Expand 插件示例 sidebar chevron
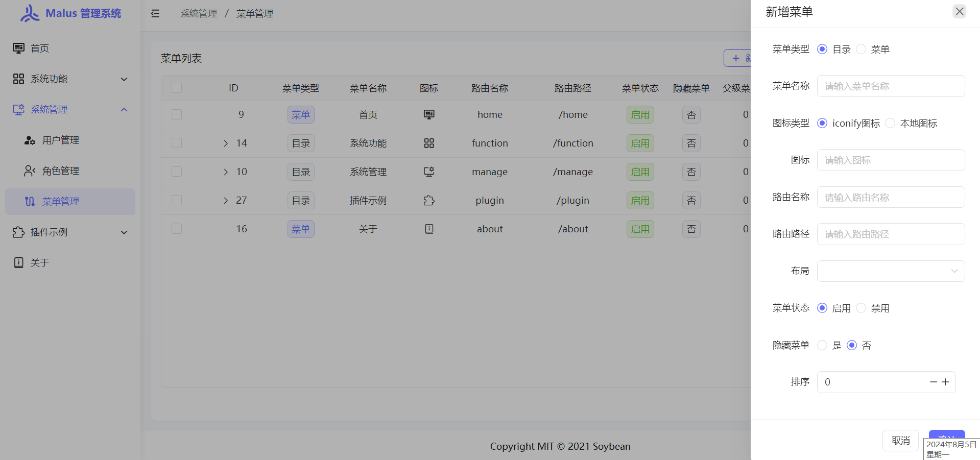Screen dimensions: 980x460 [124, 232]
